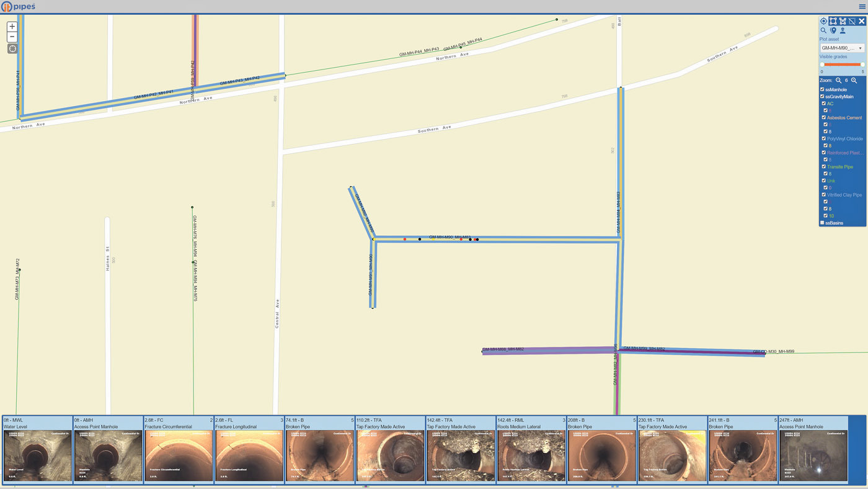
Task: Open the 74.1ft Broken Pipe thumbnail
Action: click(319, 456)
